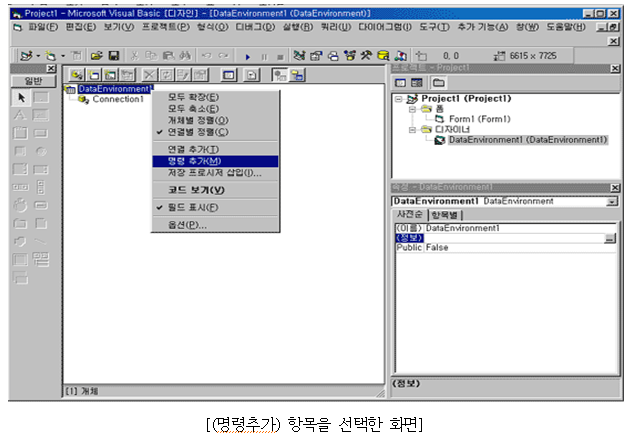Open the properties object combo box dropdown
Image resolution: width=631 pixels, height=442 pixels.
click(612, 201)
